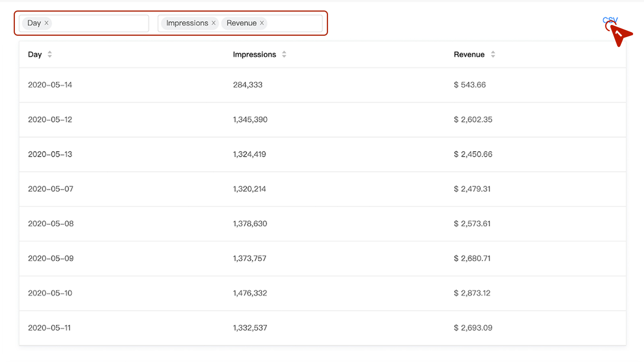Screen dimensions: 644x362
Task: Select the date cell 2020-05-11
Action: pyautogui.click(x=49, y=328)
